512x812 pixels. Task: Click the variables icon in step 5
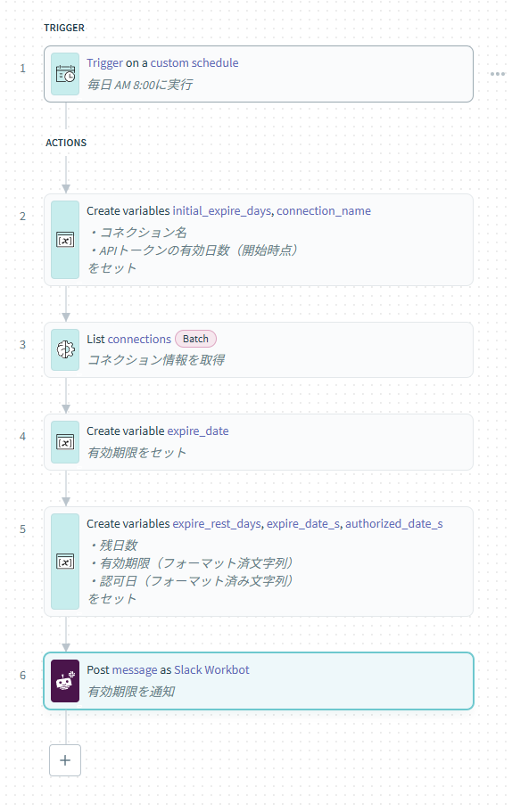[65, 562]
